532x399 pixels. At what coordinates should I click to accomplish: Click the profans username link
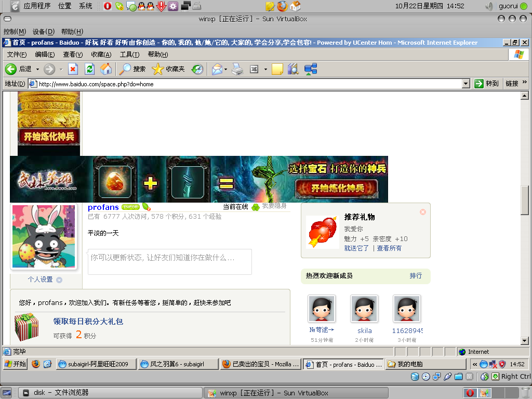click(x=103, y=207)
